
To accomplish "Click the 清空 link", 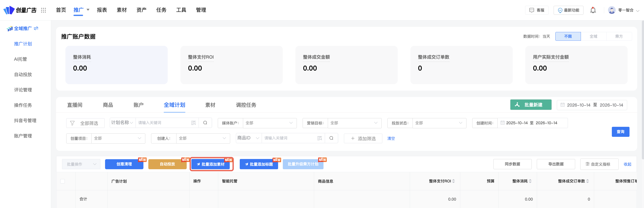I will (x=391, y=138).
